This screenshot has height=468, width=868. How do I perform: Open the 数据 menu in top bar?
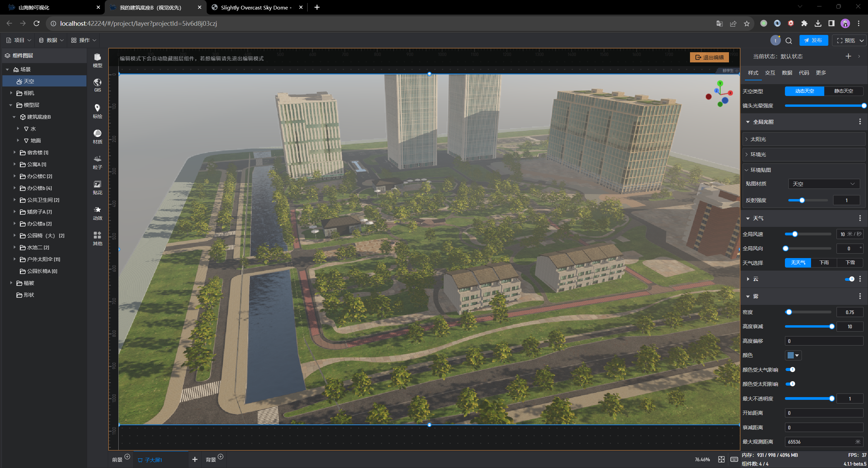[52, 40]
